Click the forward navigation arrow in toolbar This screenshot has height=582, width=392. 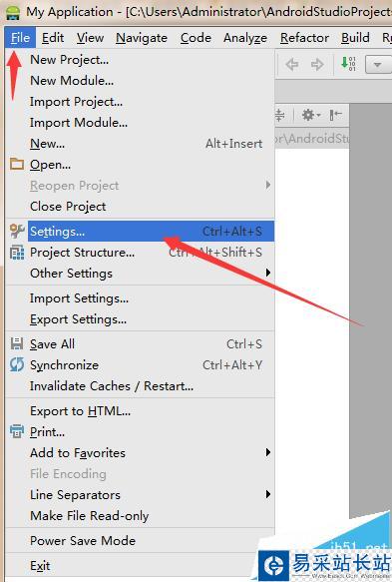click(317, 65)
